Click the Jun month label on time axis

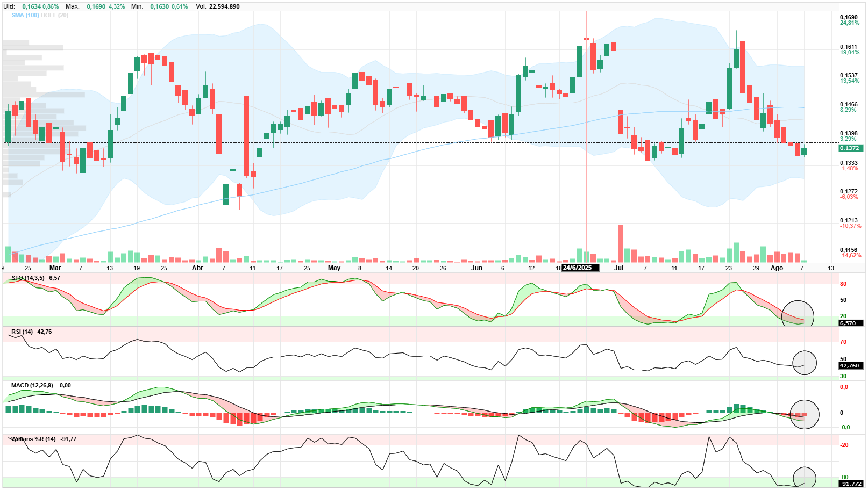point(476,268)
